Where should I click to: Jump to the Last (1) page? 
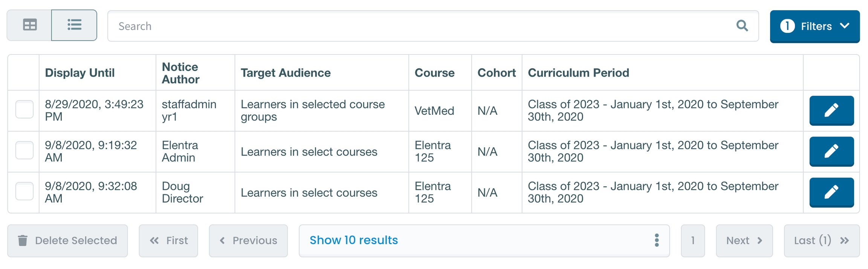tap(821, 241)
